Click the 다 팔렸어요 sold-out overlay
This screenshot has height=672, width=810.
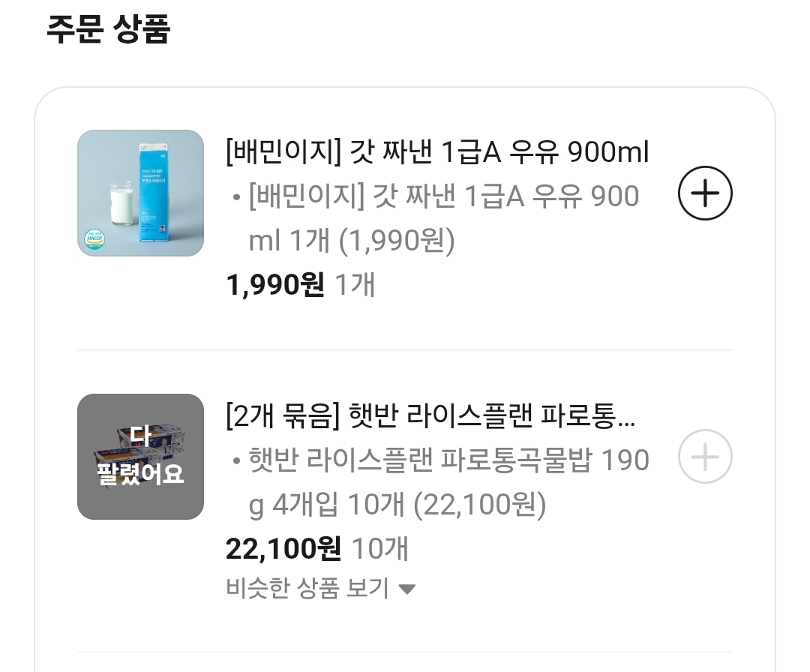pos(140,457)
